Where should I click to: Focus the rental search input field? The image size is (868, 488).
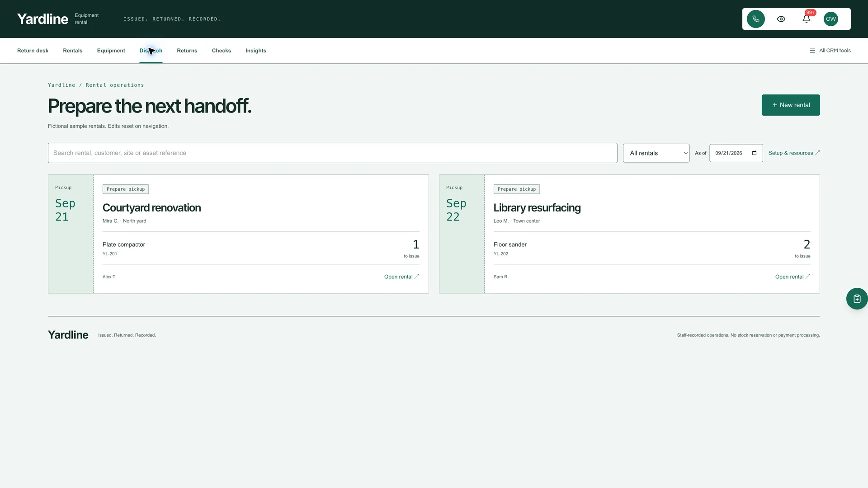(x=332, y=153)
